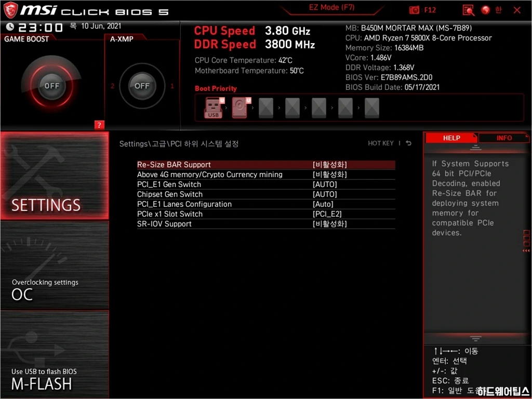The image size is (532, 399).
Task: Click the MB B450M MORTAR MAX text
Action: (408, 28)
